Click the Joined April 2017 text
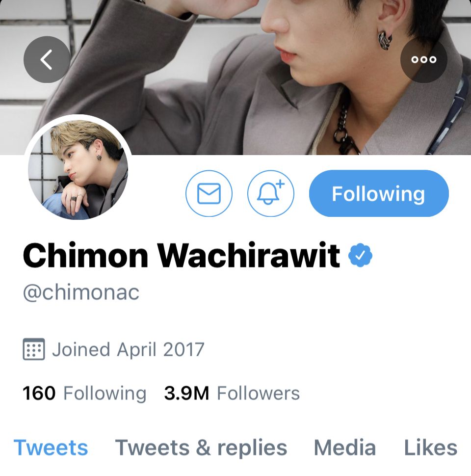 pyautogui.click(x=128, y=349)
